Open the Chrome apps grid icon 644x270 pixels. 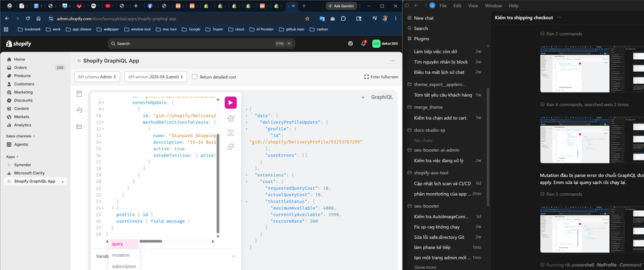(x=6, y=29)
